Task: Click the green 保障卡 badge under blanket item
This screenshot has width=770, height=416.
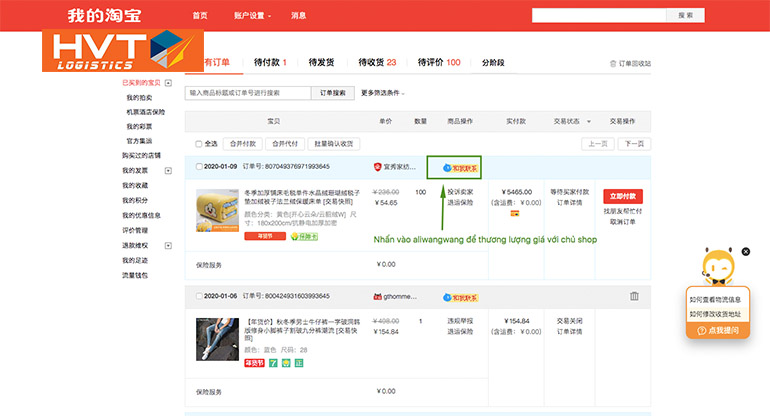Action: (x=304, y=236)
